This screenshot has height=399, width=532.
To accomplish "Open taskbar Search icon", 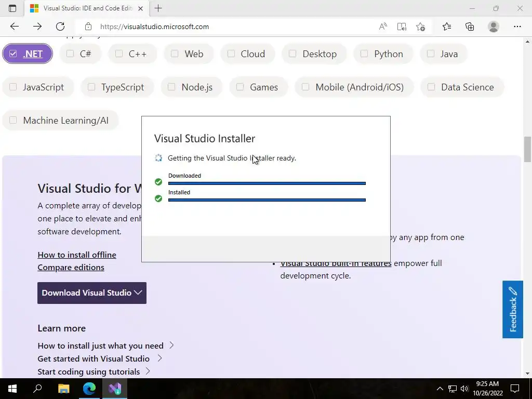I will pos(37,389).
